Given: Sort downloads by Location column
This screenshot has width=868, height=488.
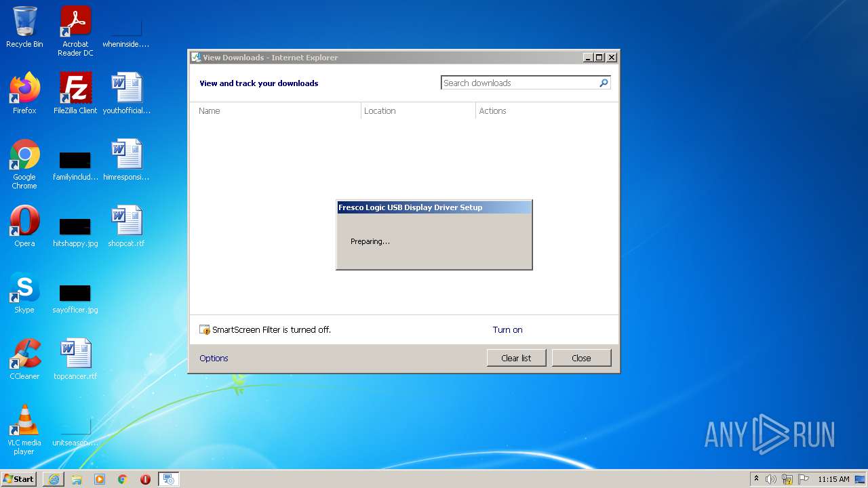Looking at the screenshot, I should pos(380,110).
